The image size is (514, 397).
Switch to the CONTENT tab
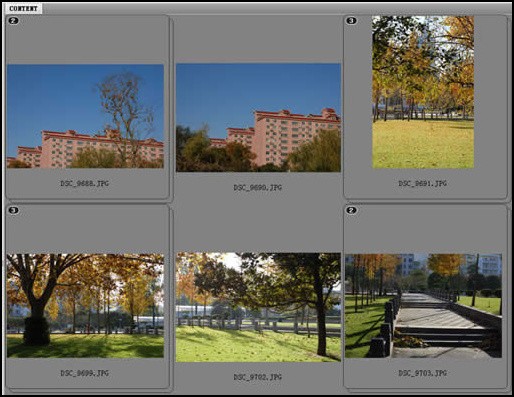click(23, 8)
